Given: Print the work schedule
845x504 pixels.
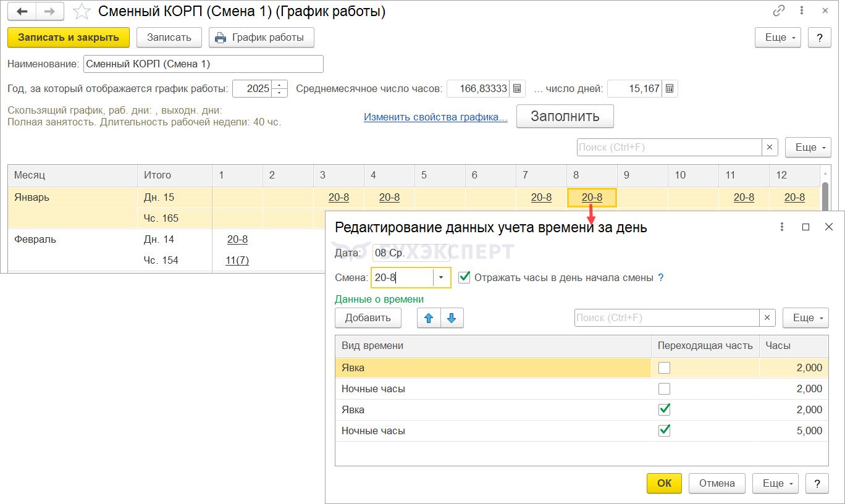Looking at the screenshot, I should point(261,38).
